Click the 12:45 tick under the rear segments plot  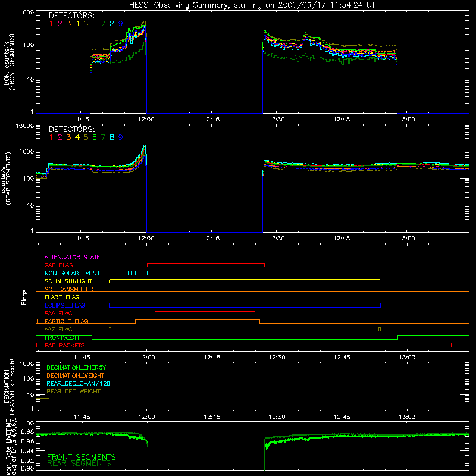pyautogui.click(x=342, y=239)
